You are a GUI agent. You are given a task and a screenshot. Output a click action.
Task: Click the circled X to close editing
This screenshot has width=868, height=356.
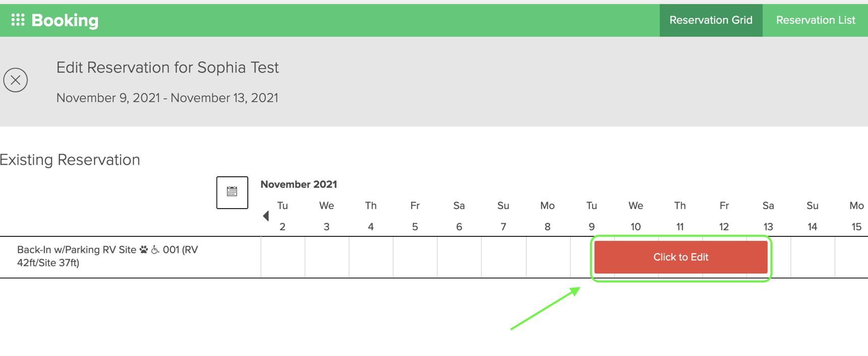click(x=15, y=80)
